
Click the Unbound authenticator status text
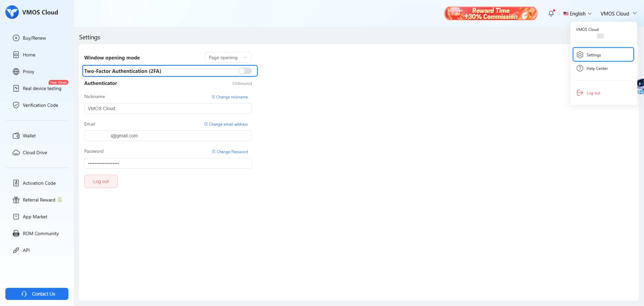[x=242, y=83]
